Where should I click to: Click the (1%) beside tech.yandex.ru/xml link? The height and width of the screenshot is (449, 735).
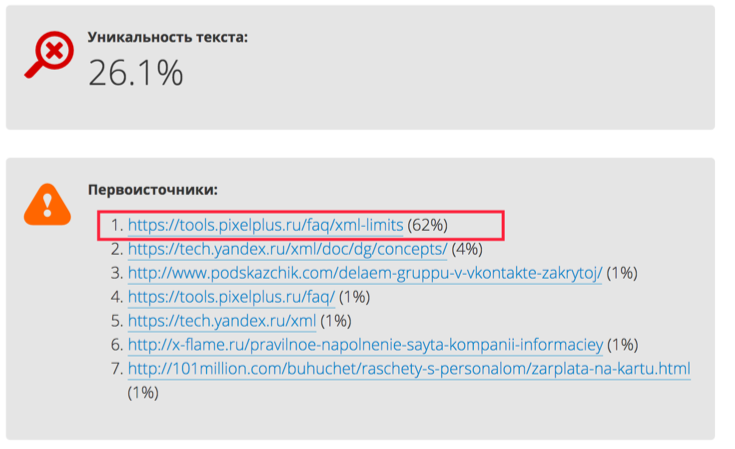(336, 321)
